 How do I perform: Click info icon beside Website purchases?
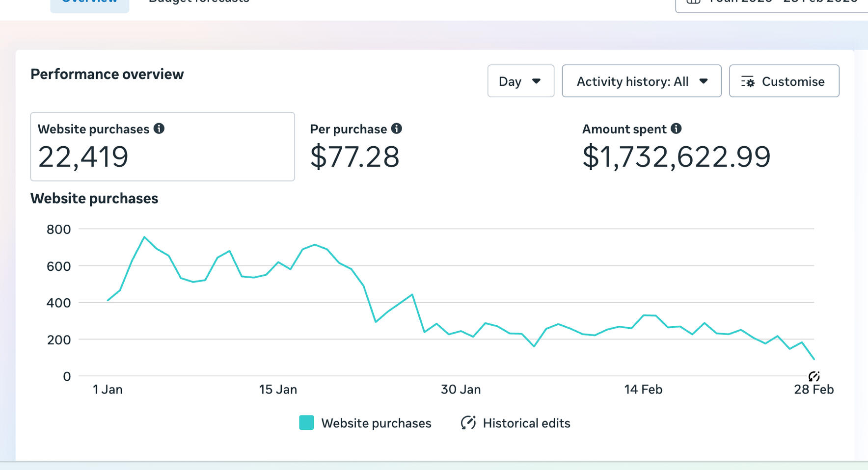click(x=159, y=129)
